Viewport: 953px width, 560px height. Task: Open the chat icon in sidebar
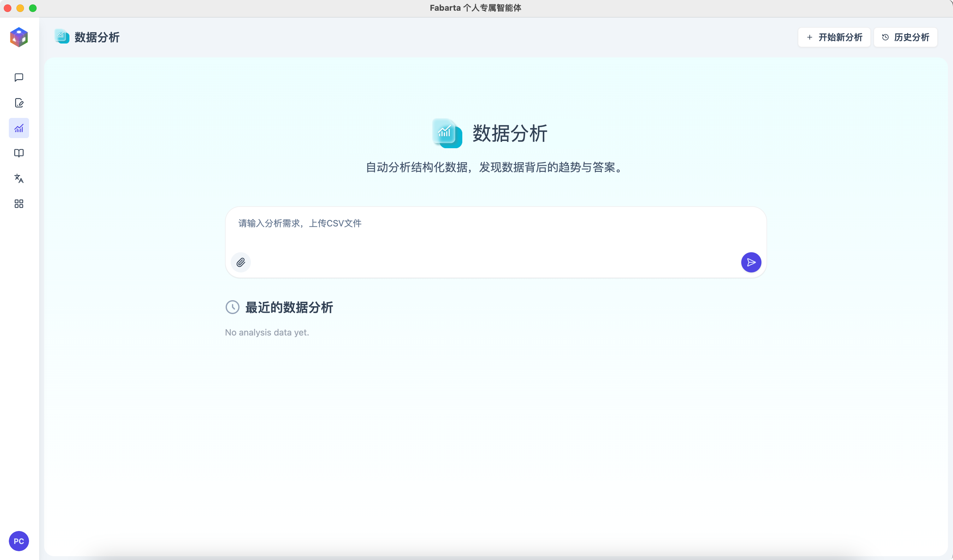[x=19, y=78]
